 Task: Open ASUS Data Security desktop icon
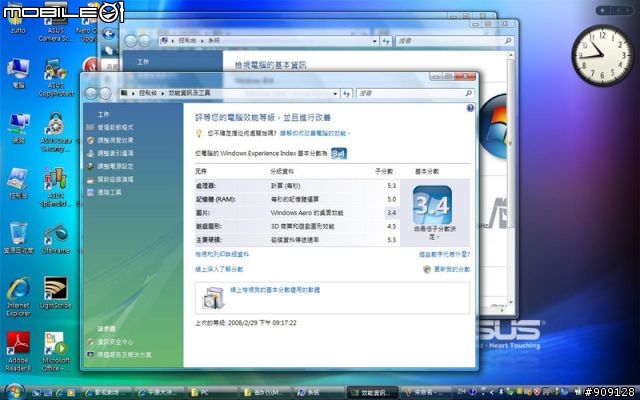[56, 133]
